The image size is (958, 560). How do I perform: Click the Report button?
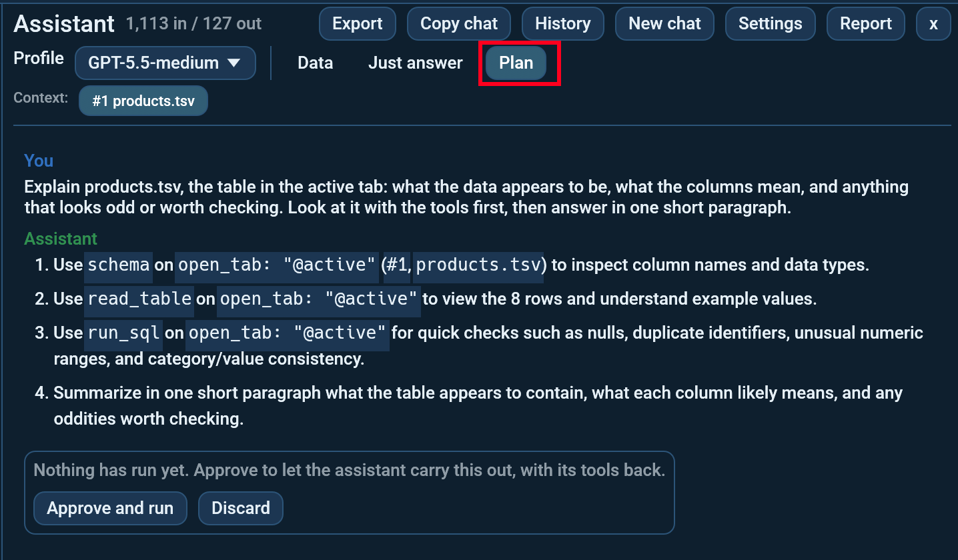pos(866,24)
